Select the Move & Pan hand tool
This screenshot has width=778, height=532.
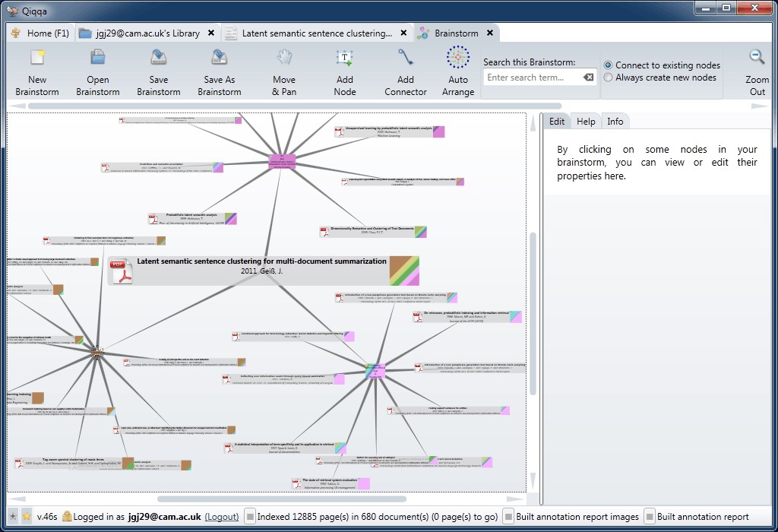click(x=284, y=59)
